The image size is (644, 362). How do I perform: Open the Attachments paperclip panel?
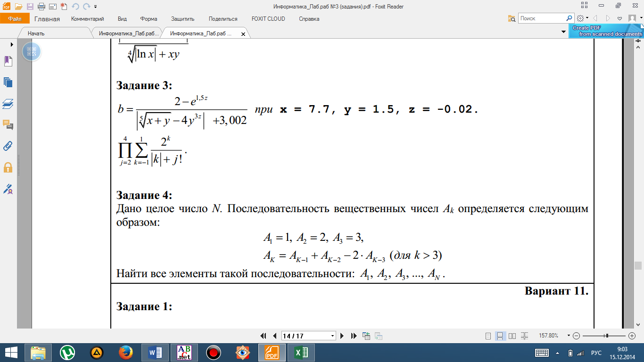click(8, 146)
